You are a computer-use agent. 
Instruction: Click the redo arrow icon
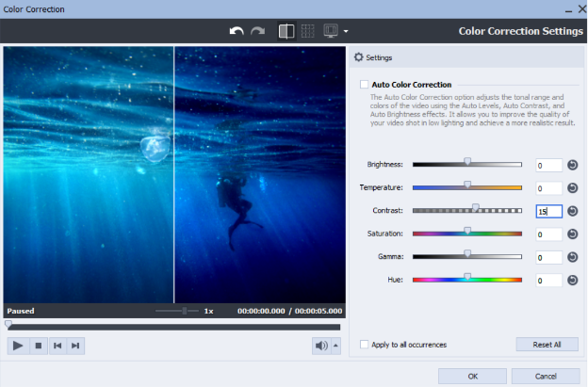pyautogui.click(x=257, y=31)
